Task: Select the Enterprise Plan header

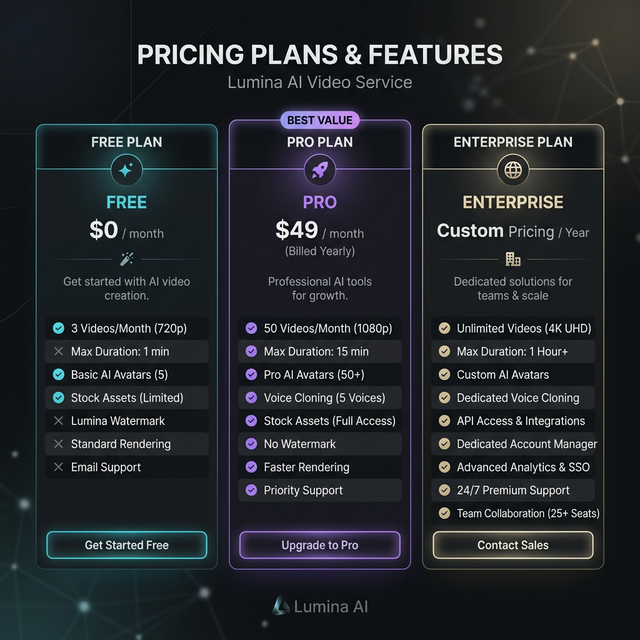Action: pos(513,142)
